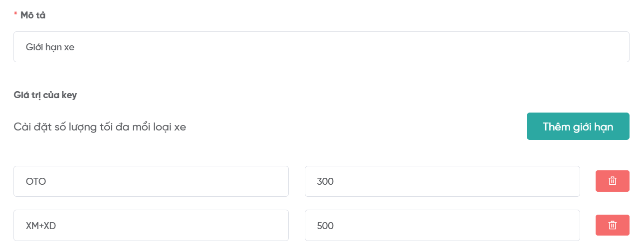Click trash icon beside the 500 value

pos(612,225)
